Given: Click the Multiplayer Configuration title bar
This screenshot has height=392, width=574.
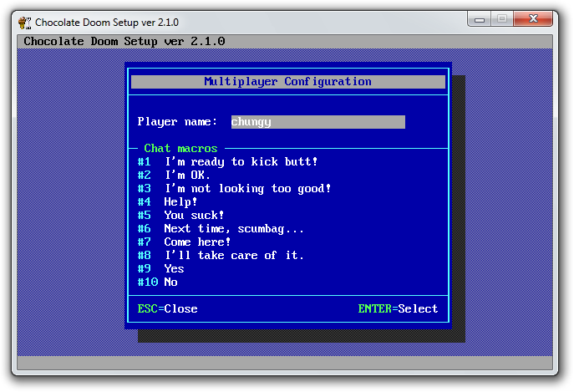Looking at the screenshot, I should pyautogui.click(x=287, y=82).
